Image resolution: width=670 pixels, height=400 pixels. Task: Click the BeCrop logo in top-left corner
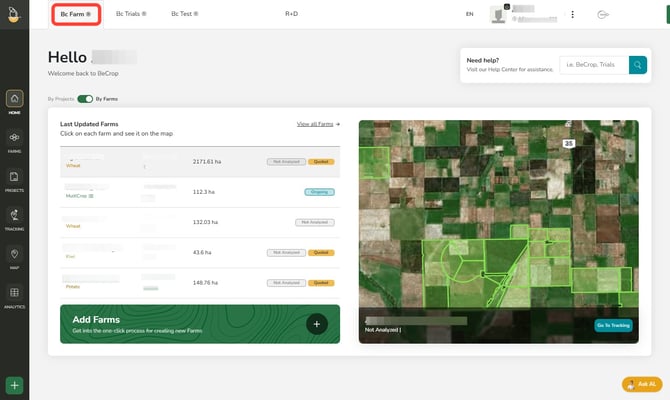14,15
